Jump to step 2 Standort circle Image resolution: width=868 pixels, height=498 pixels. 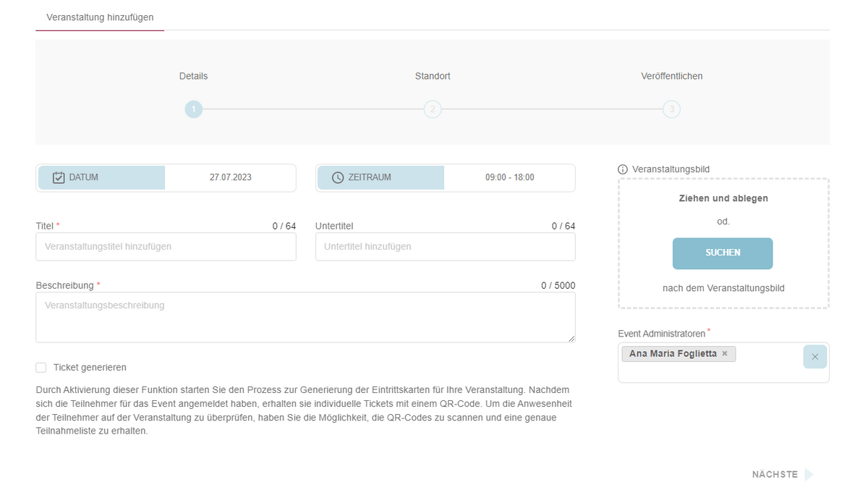tap(433, 109)
